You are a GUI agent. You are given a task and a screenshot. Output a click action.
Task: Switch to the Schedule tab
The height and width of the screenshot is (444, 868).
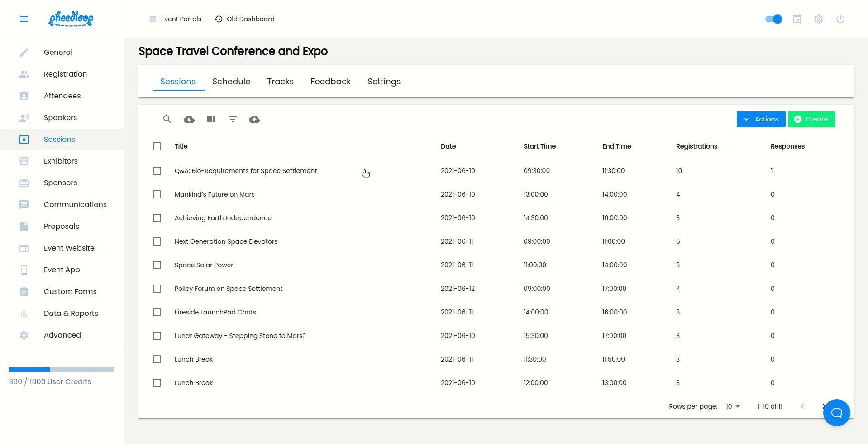coord(231,82)
